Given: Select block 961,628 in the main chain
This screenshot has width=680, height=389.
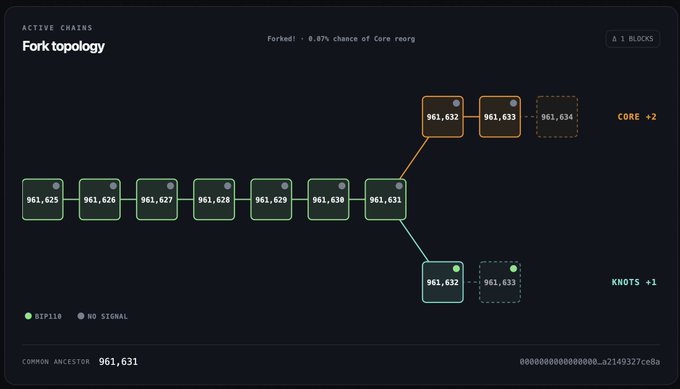Looking at the screenshot, I should point(214,199).
